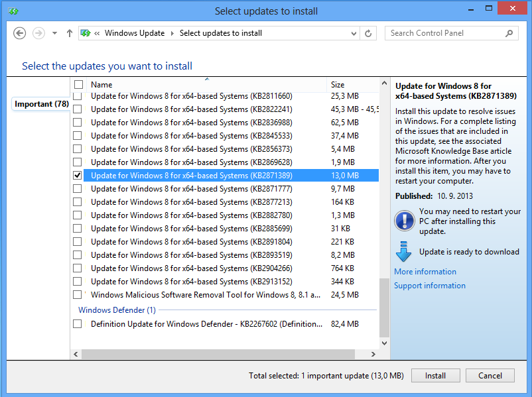
Task: Click the Refresh button in address bar
Action: 370,33
